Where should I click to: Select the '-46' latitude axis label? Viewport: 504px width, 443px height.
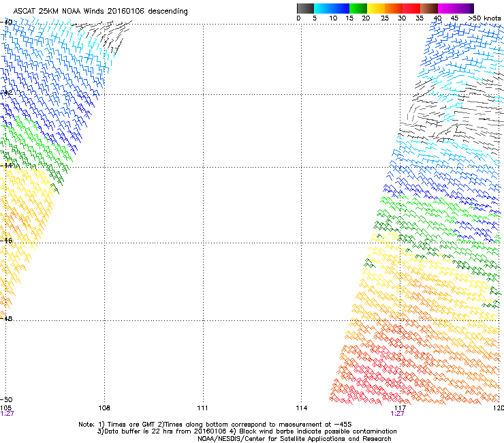click(6, 241)
